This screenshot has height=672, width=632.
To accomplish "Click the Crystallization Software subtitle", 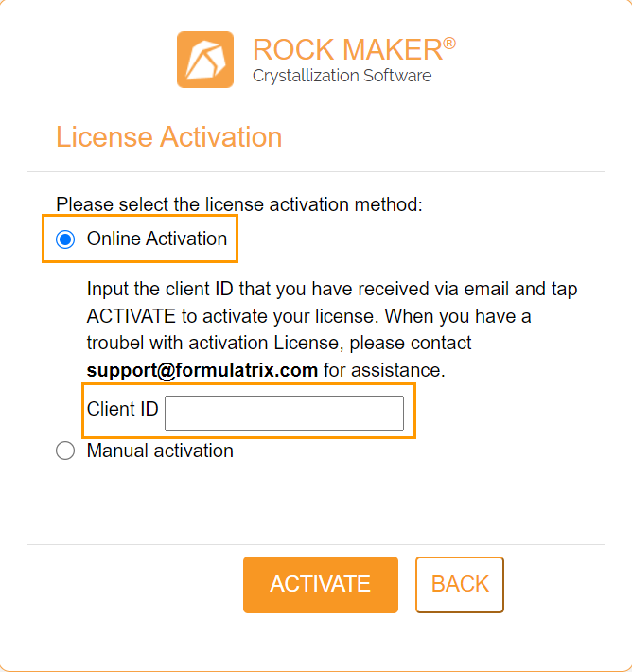I will click(342, 76).
